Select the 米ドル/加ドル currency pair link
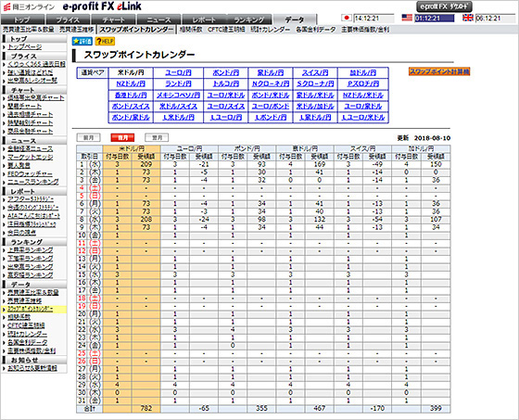The width and height of the screenshot is (519, 420). [315, 107]
